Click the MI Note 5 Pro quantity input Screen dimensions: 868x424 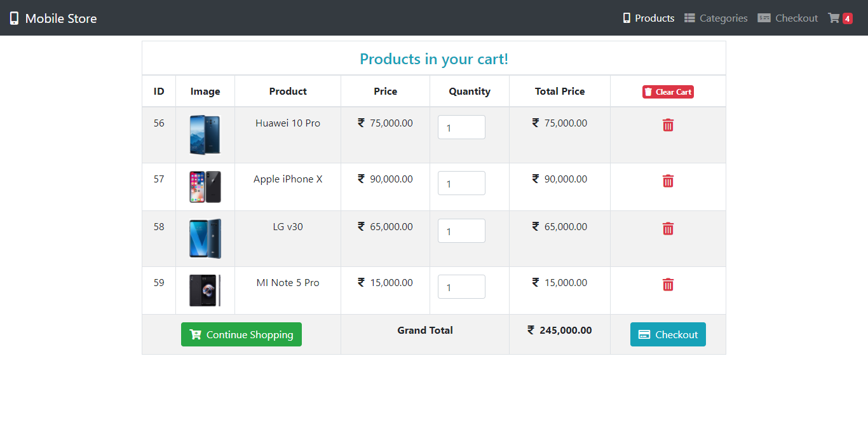click(x=461, y=287)
